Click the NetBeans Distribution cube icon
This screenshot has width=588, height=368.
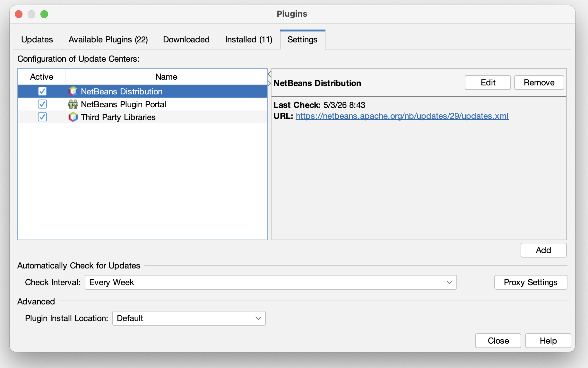[73, 91]
